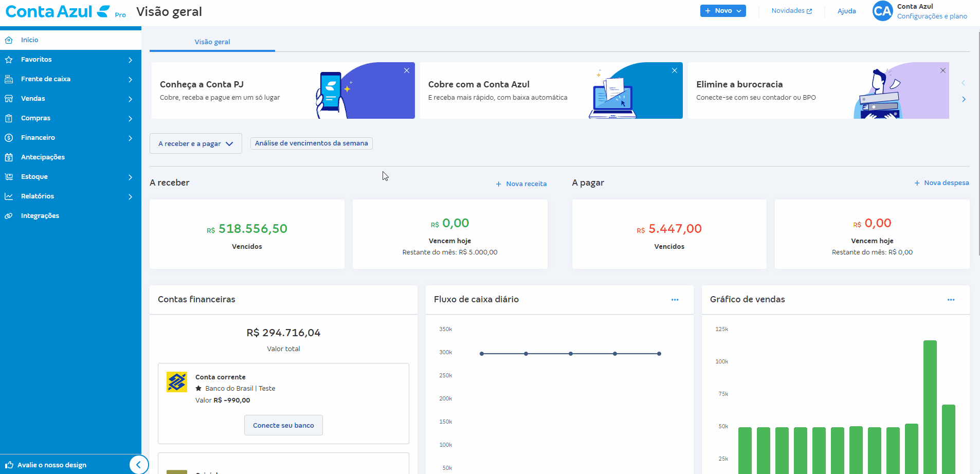Viewport: 980px width, 474px height.
Task: Open the Novo dropdown button
Action: [x=723, y=11]
